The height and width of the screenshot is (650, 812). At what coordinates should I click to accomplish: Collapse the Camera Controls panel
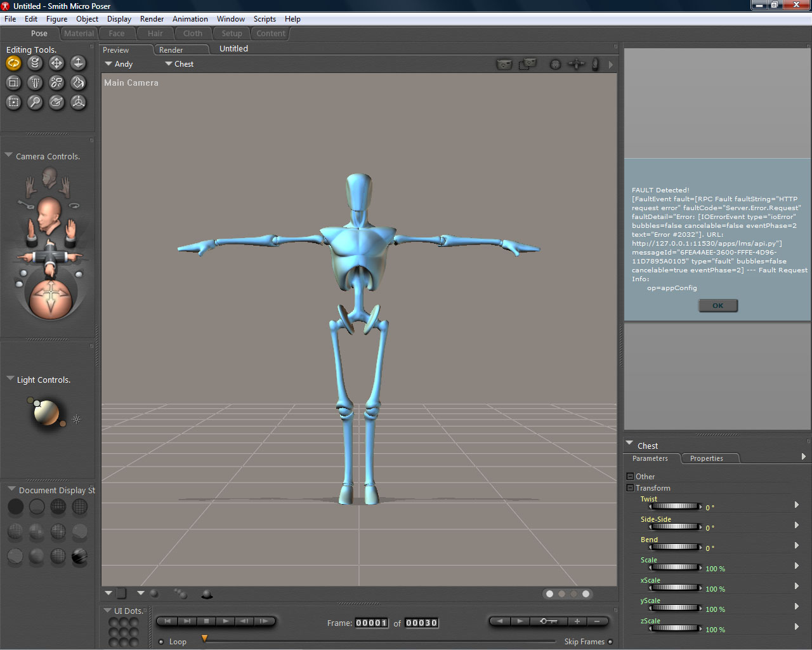[9, 156]
